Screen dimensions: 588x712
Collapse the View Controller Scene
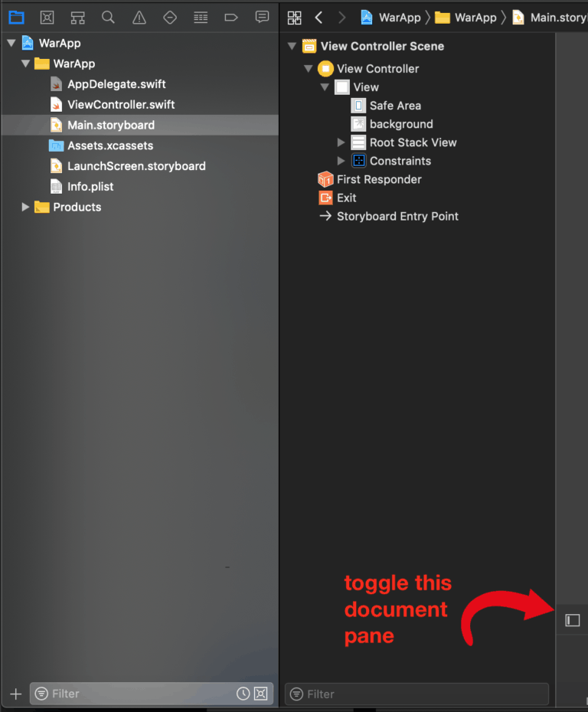click(292, 46)
